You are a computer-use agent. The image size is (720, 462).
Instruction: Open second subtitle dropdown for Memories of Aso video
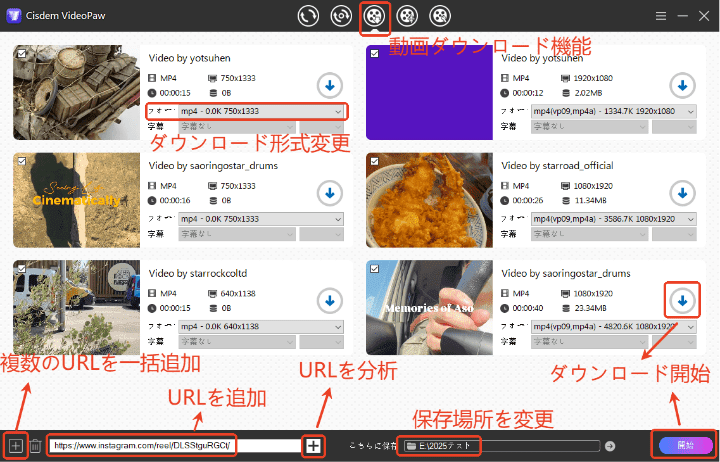[x=674, y=342]
